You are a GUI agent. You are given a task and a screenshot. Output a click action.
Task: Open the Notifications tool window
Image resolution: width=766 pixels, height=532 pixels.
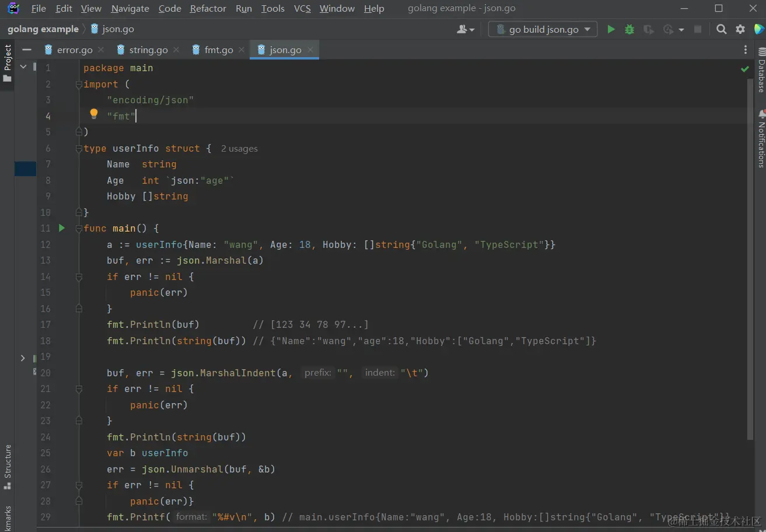(761, 138)
